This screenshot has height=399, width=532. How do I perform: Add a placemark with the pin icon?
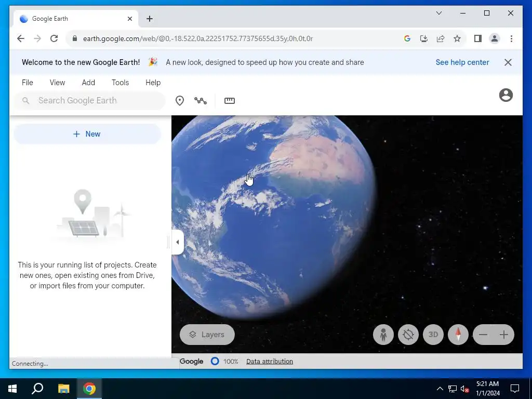click(179, 101)
